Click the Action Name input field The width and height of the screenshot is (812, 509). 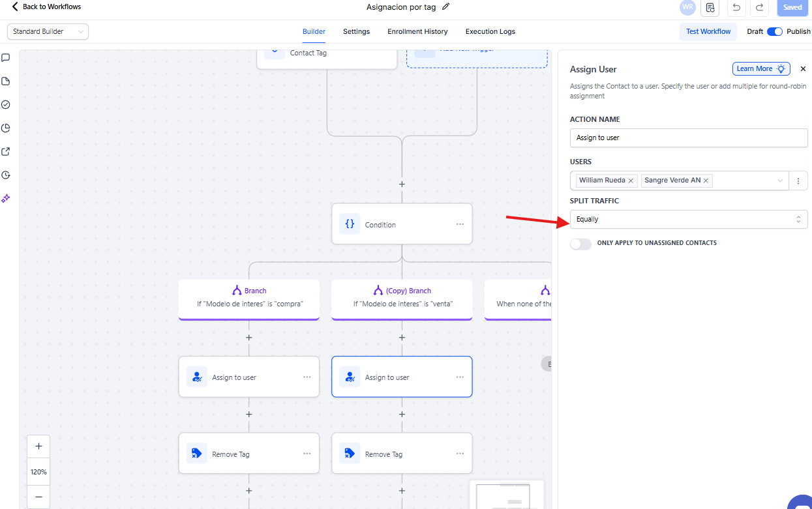pos(688,138)
